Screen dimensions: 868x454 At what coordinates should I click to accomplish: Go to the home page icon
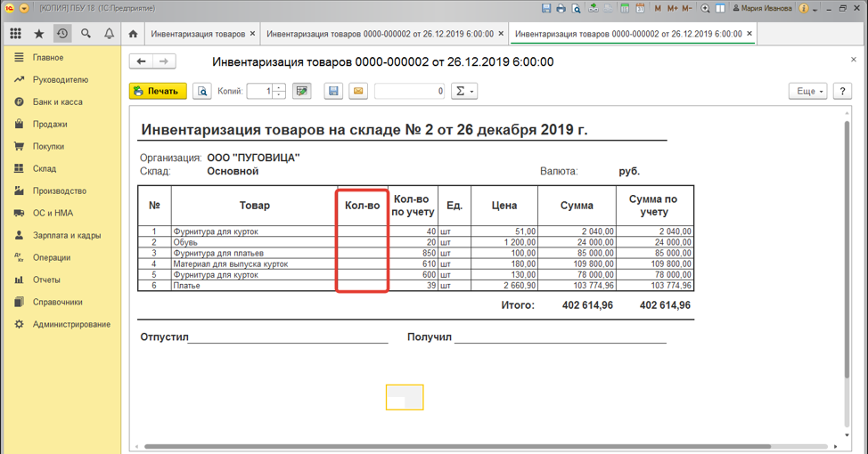pyautogui.click(x=133, y=34)
